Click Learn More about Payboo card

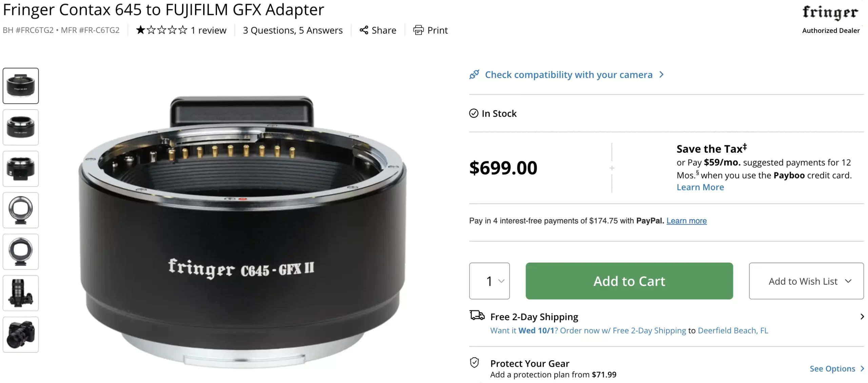click(700, 187)
